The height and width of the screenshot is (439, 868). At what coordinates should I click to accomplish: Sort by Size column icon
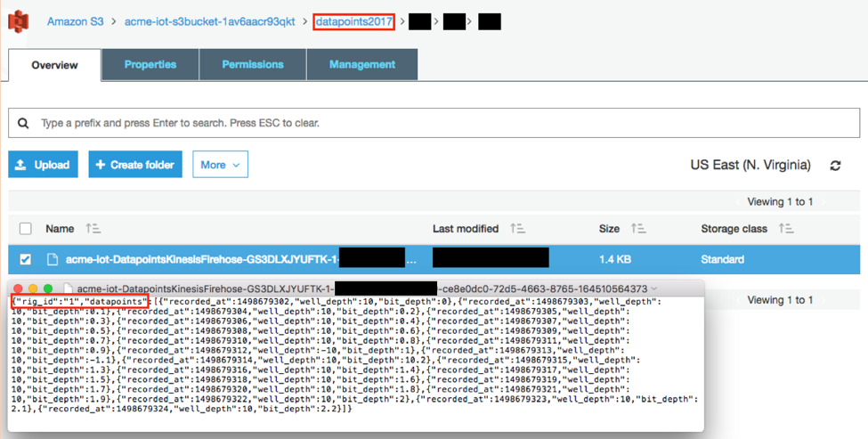638,228
